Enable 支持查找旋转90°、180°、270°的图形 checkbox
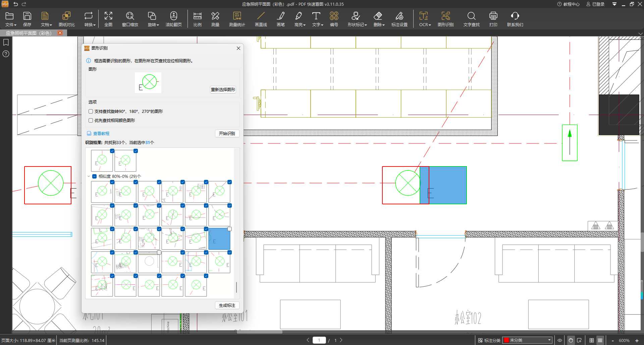644x345 pixels. 91,111
